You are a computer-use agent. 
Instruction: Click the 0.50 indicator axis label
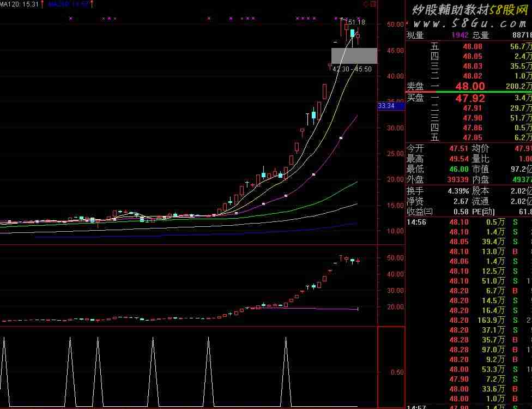click(x=397, y=372)
